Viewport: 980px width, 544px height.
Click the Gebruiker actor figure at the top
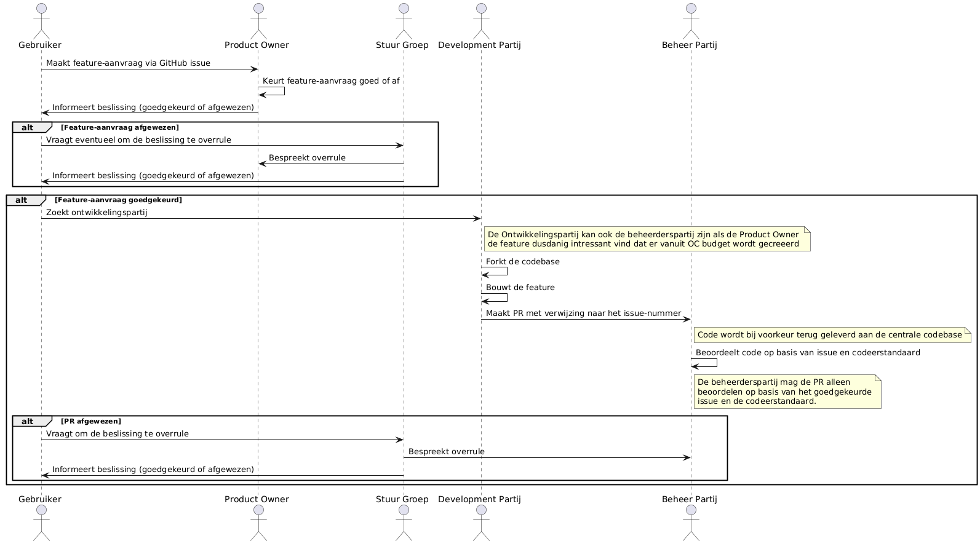pos(41,20)
